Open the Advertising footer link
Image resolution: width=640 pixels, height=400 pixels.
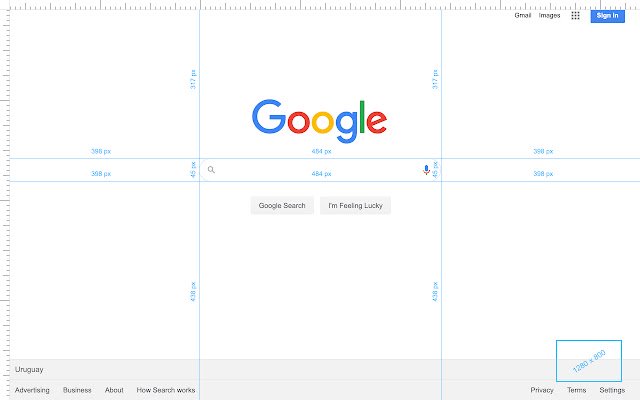pyautogui.click(x=32, y=390)
